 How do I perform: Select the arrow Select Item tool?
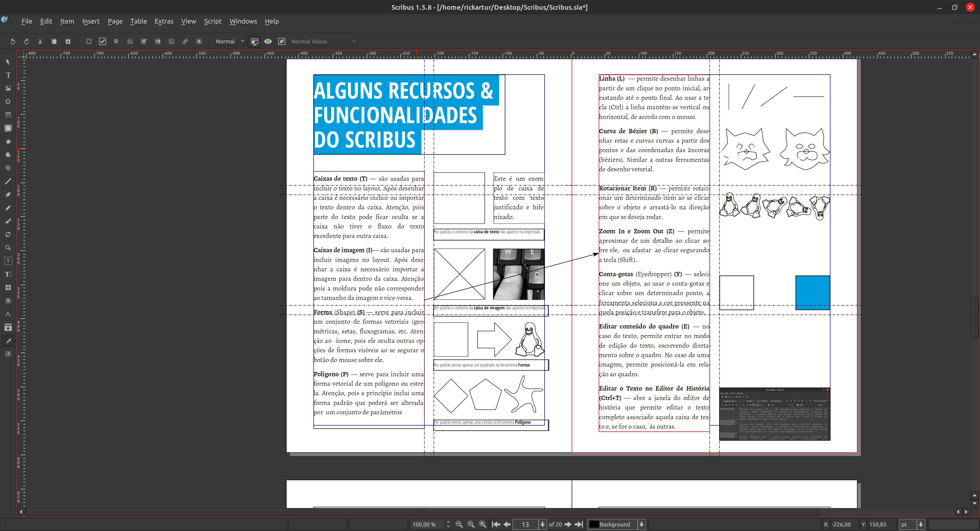coord(8,62)
